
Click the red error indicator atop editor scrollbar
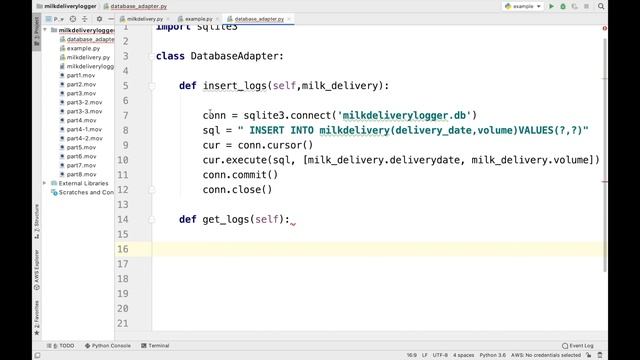[604, 28]
